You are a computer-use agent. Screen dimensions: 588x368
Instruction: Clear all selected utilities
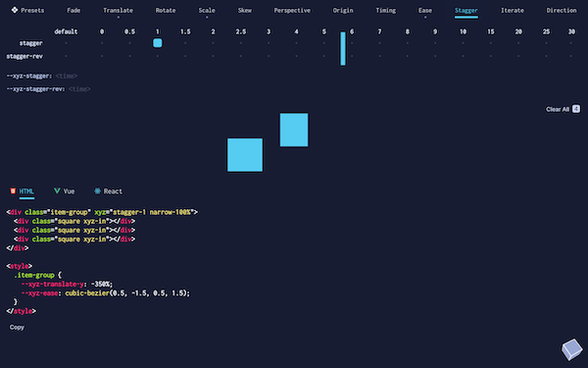pos(563,109)
